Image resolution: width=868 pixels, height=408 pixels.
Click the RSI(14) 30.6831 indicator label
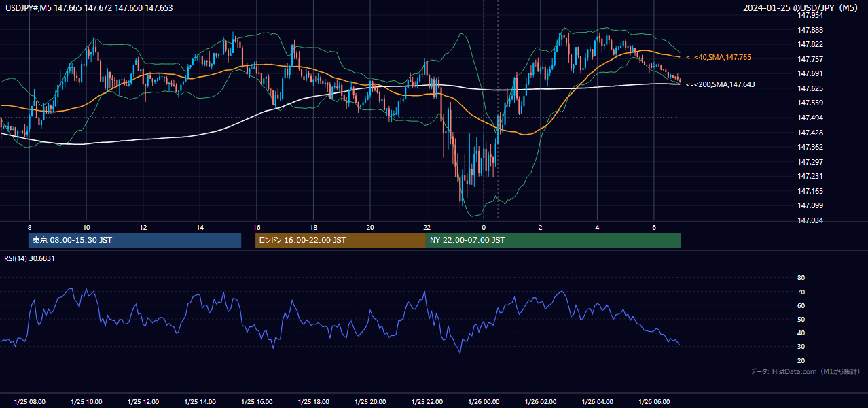tap(30, 258)
